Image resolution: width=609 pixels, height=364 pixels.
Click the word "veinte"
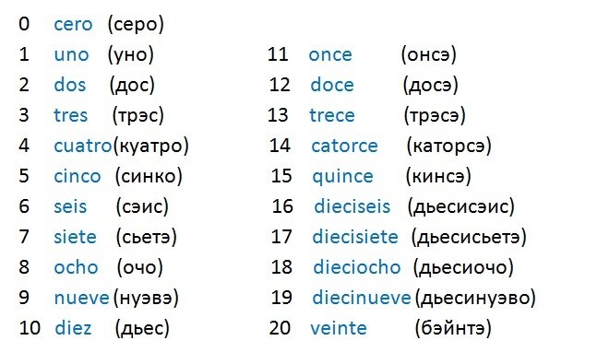339,328
